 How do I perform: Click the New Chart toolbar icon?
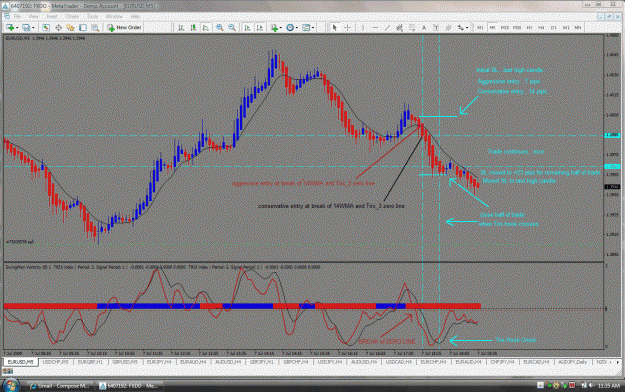click(10, 28)
